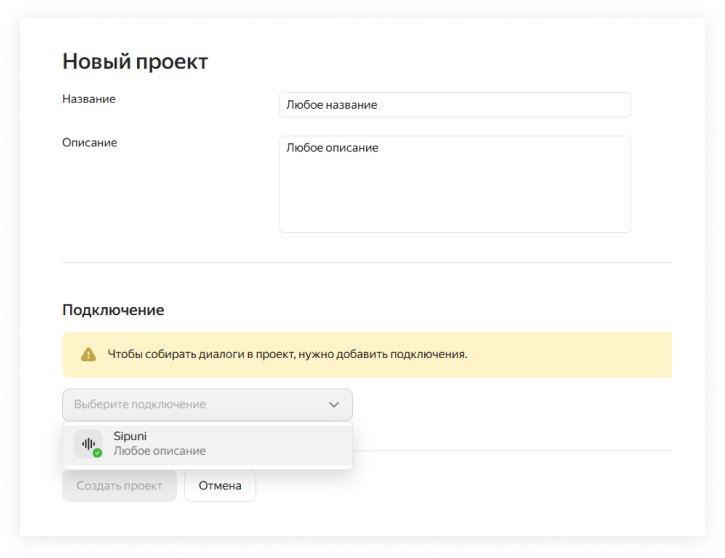Viewport: 725px width, 558px height.
Task: Click the 'Описание' field label
Action: pyautogui.click(x=90, y=142)
